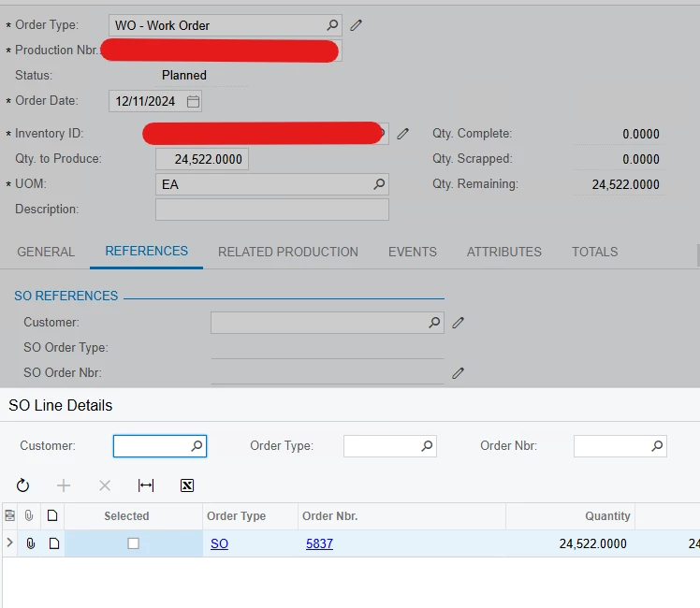Click the fit-to-screen column width icon

[x=146, y=485]
